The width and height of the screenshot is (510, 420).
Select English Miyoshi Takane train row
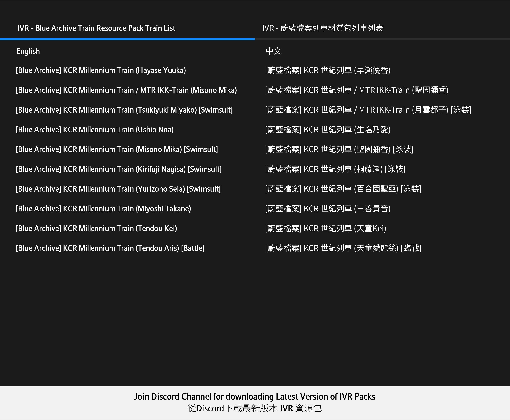pyautogui.click(x=103, y=209)
